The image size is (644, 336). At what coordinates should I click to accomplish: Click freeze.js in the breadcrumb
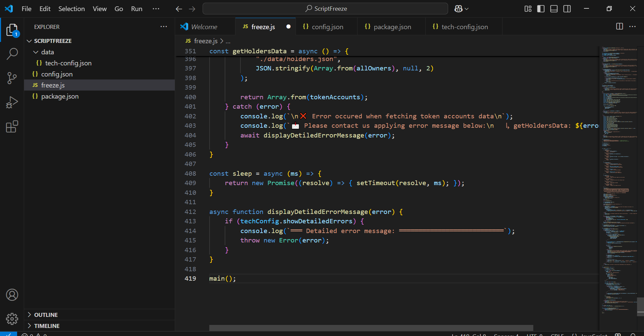205,41
